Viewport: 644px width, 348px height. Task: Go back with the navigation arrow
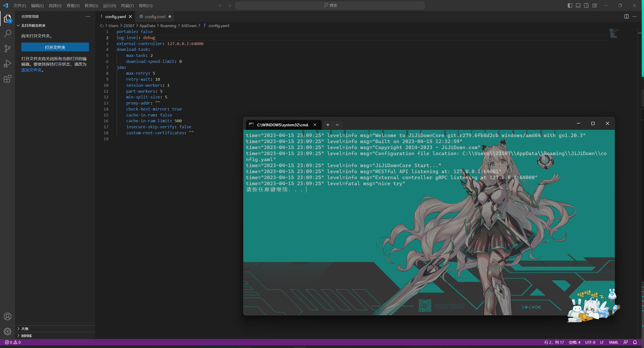[x=221, y=6]
